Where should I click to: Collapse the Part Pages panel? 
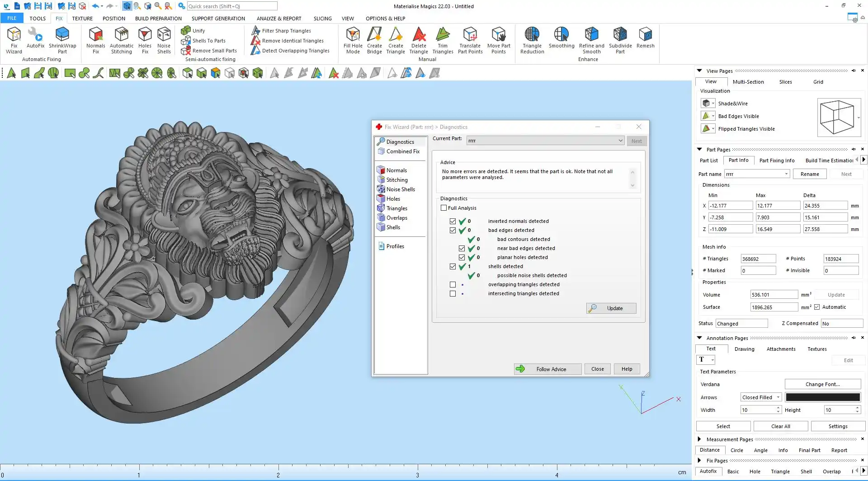point(699,149)
